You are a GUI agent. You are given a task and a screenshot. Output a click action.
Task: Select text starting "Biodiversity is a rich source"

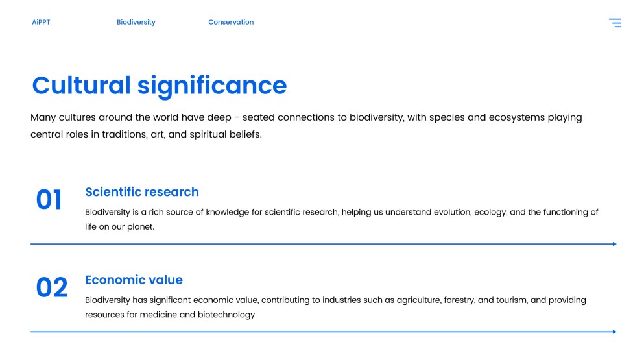[341, 212]
